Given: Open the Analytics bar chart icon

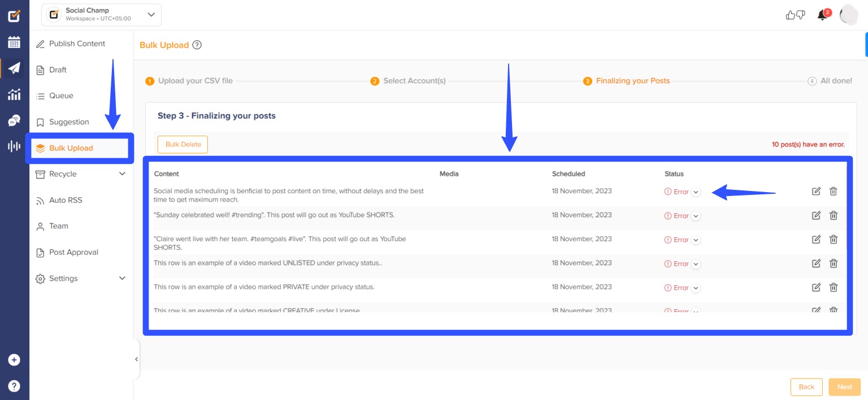Looking at the screenshot, I should coord(14,93).
